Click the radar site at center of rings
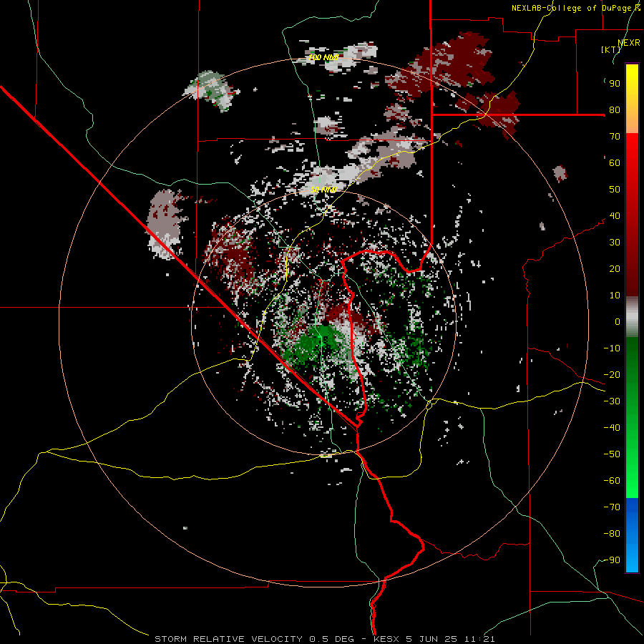644x644 pixels. click(323, 323)
